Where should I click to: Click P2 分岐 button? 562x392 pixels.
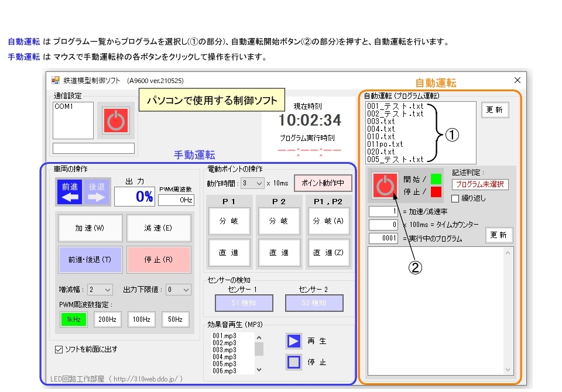[279, 221]
